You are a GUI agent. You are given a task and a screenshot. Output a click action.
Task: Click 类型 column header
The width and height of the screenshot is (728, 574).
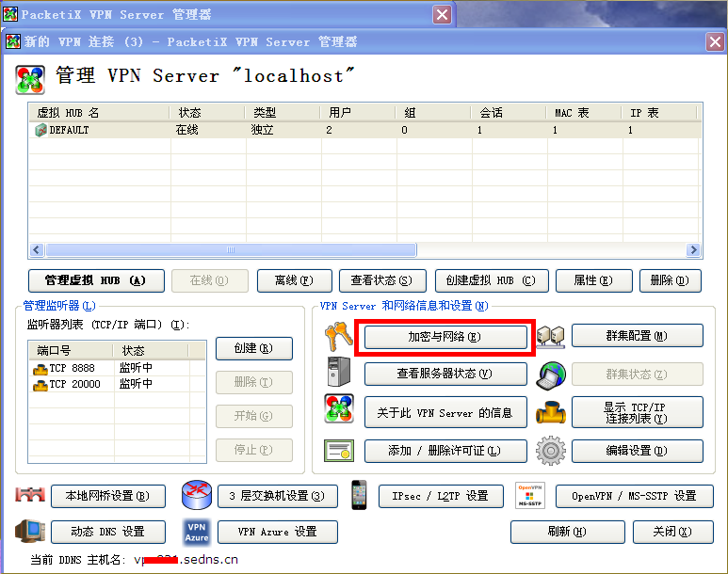click(x=283, y=113)
